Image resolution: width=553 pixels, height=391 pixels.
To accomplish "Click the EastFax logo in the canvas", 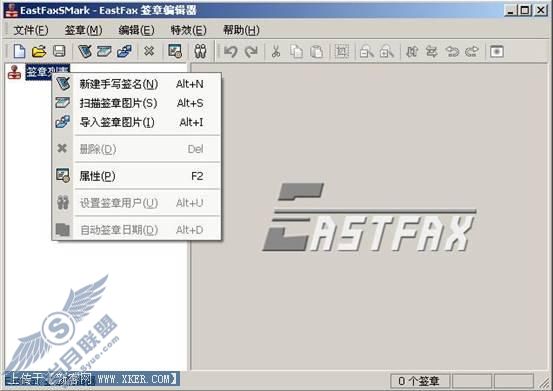I will [x=370, y=218].
